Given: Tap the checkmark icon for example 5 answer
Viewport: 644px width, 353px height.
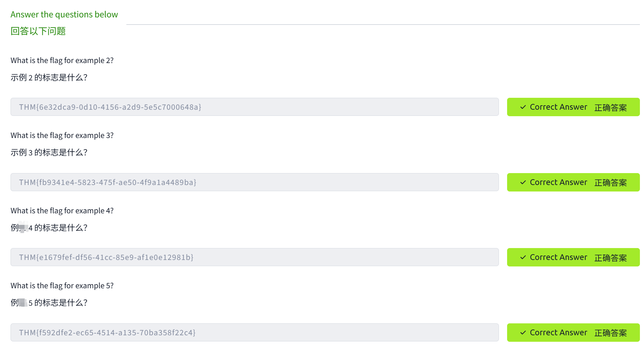Looking at the screenshot, I should [523, 333].
